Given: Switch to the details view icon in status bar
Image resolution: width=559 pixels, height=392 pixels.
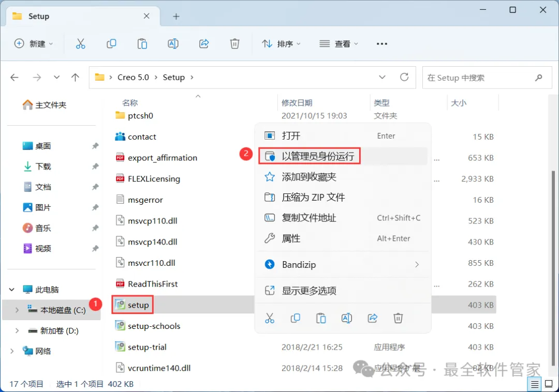Looking at the screenshot, I should pos(535,384).
